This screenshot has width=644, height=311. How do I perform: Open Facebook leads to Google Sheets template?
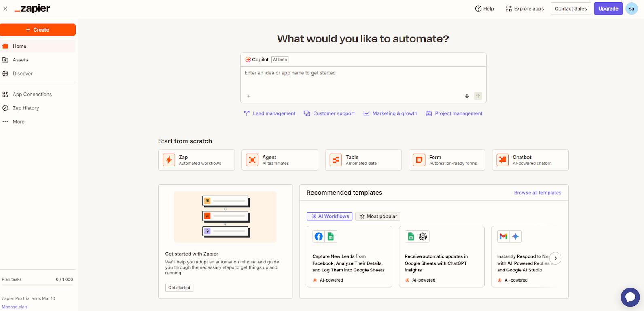tap(349, 256)
